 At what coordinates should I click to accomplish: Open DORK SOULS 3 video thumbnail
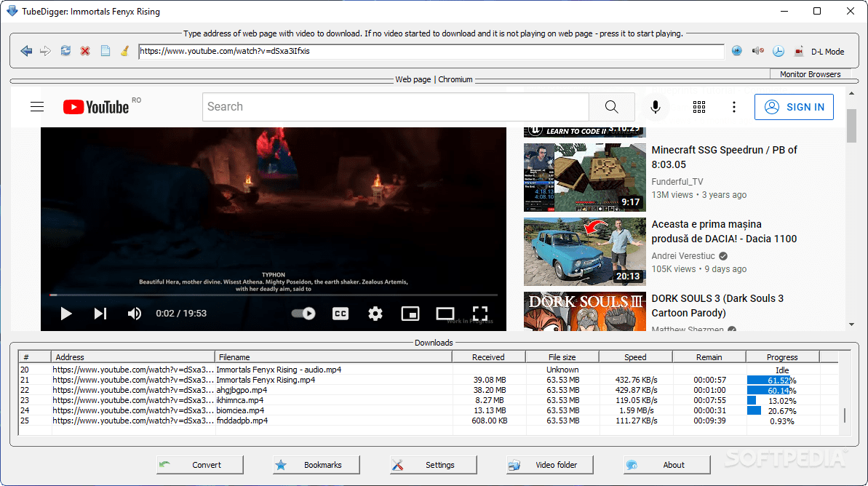[x=584, y=311]
